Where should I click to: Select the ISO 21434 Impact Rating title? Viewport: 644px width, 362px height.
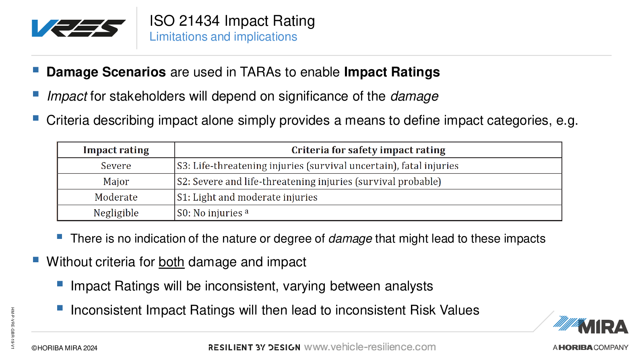point(232,21)
